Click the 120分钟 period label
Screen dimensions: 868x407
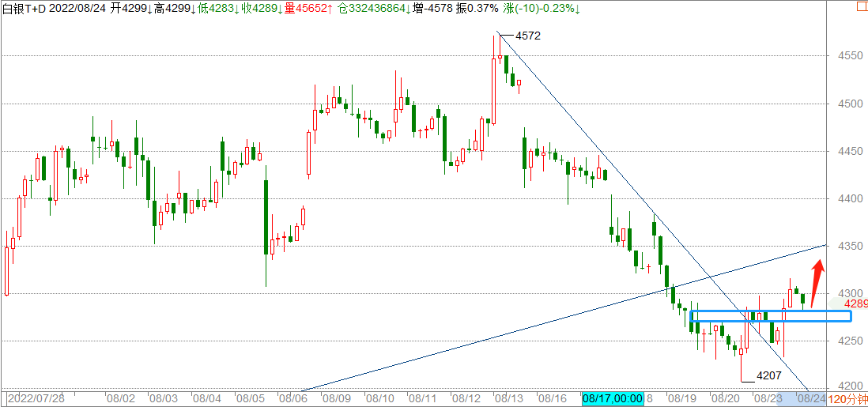[847, 398]
